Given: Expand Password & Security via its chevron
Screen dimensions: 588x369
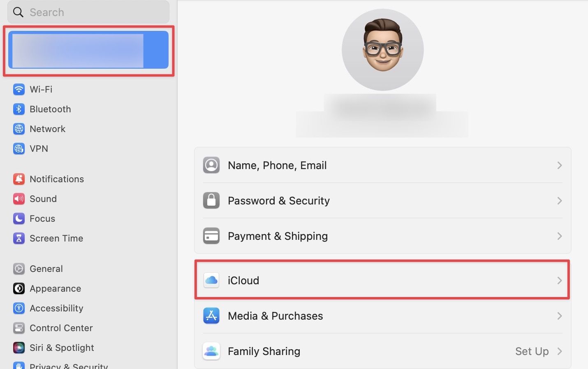Looking at the screenshot, I should point(559,201).
